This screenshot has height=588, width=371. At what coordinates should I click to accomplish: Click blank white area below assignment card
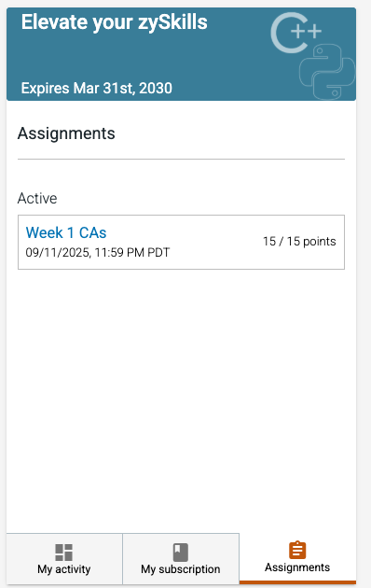[181, 394]
